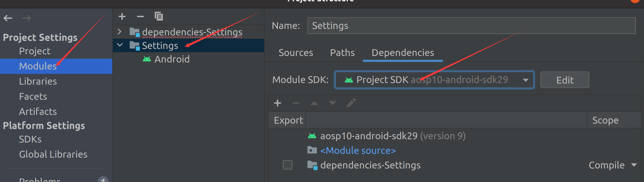This screenshot has height=182, width=644.
Task: Click the Edit SDK button
Action: point(565,80)
